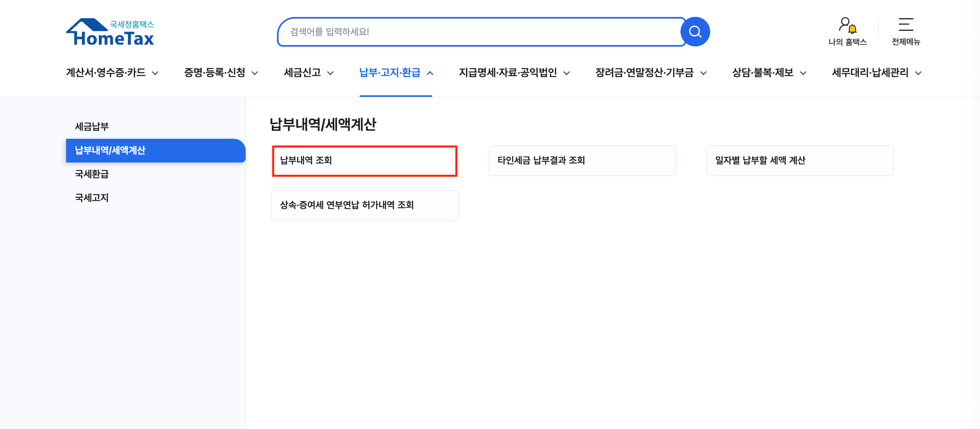This screenshot has height=429, width=980.
Task: Open 지급명세·자료·공익법인 menu
Action: coord(508,73)
